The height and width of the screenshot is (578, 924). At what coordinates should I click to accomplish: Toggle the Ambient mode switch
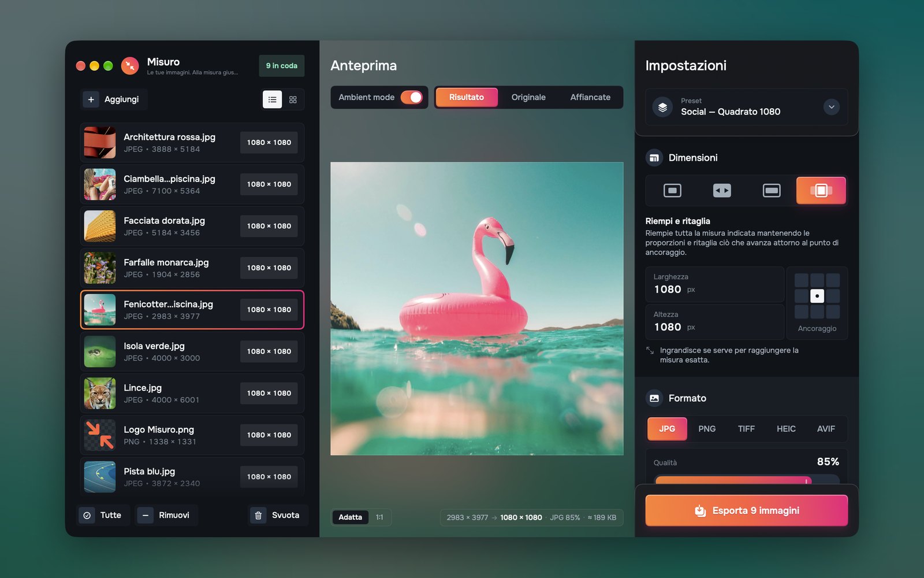coord(412,97)
